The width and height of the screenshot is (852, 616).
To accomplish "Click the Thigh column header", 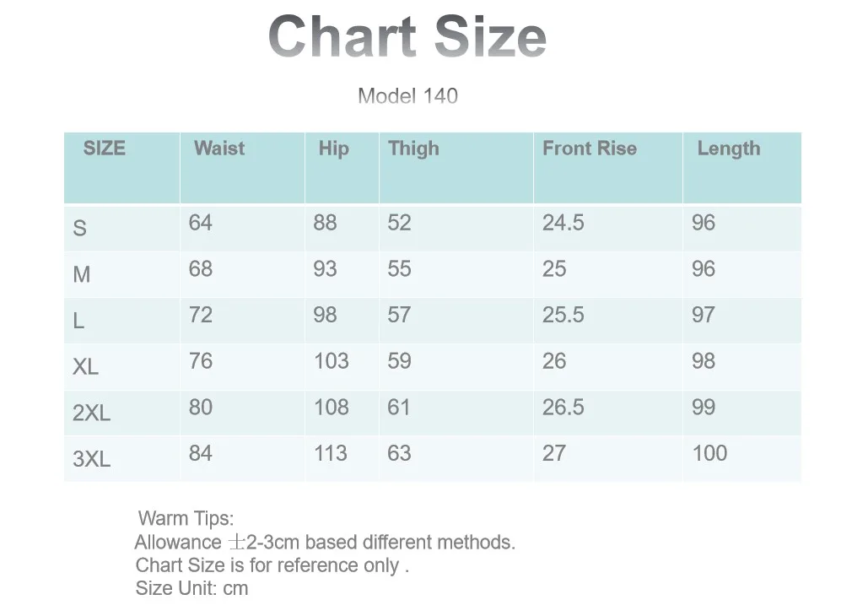I will coord(413,149).
